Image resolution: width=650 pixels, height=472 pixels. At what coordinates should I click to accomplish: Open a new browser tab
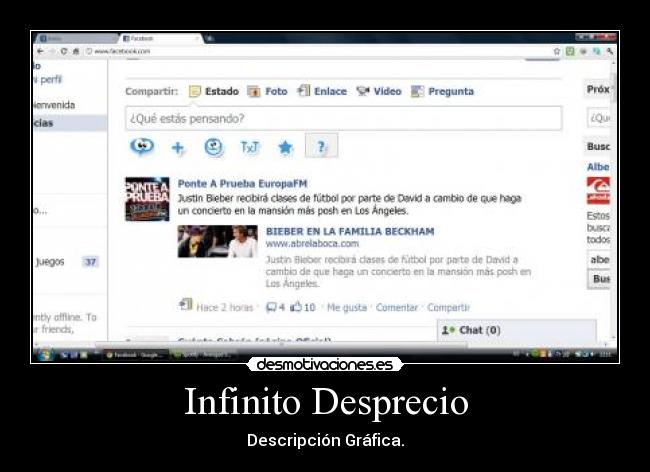[x=210, y=39]
